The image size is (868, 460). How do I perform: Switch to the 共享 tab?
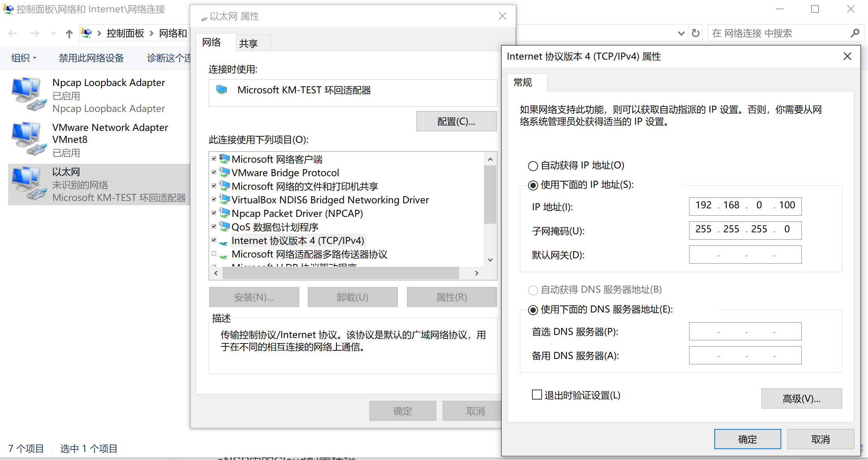tap(249, 43)
